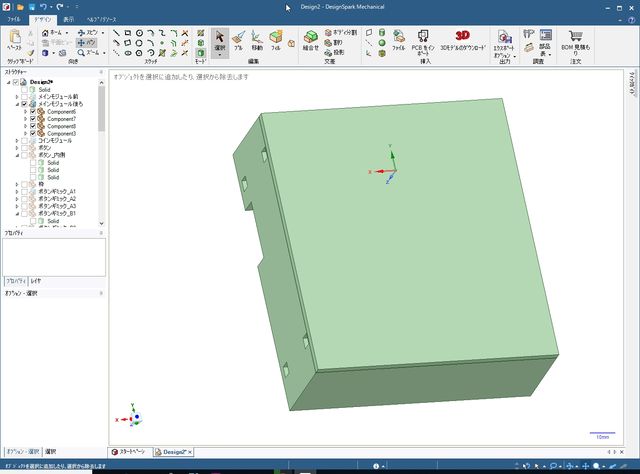Toggle visibility checkbox for Component6
The height and width of the screenshot is (474, 640).
[33, 111]
